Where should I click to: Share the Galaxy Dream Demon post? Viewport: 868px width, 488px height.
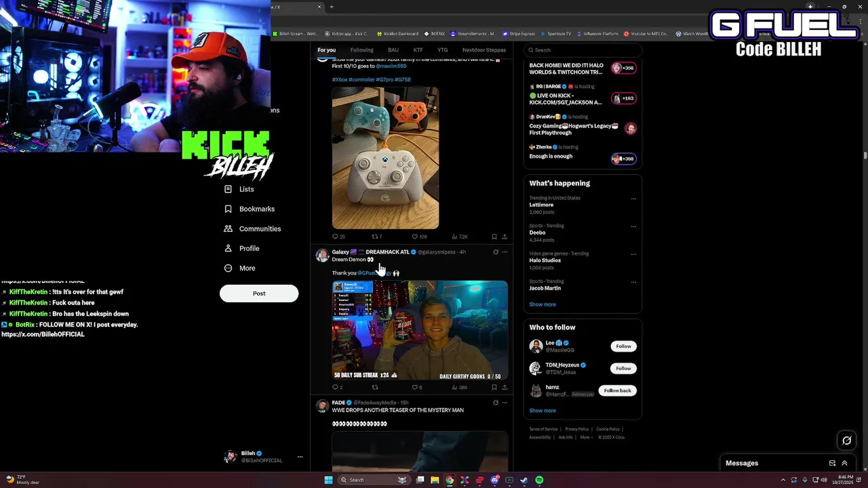tap(505, 387)
